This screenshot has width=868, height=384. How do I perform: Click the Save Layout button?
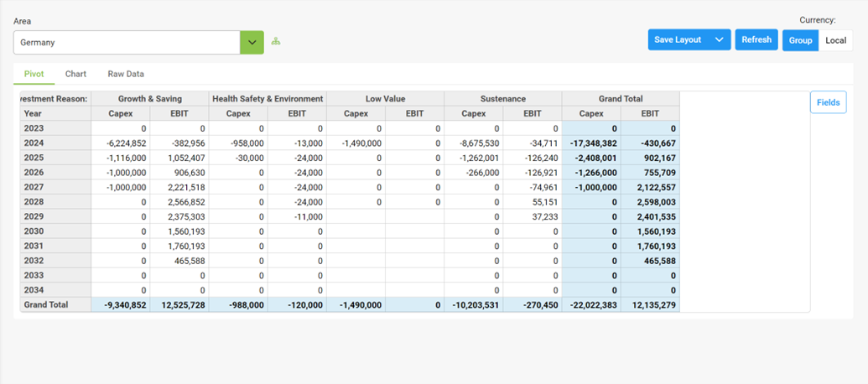pos(678,40)
